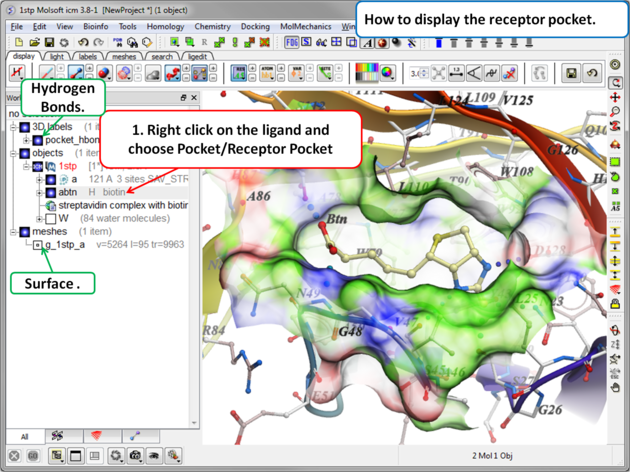The image size is (630, 472).
Task: Open the layout dropdown in the bottom toolbar
Action: (57, 455)
